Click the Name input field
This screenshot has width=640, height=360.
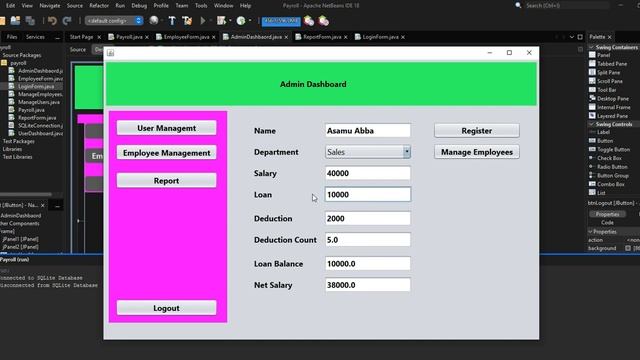point(368,131)
